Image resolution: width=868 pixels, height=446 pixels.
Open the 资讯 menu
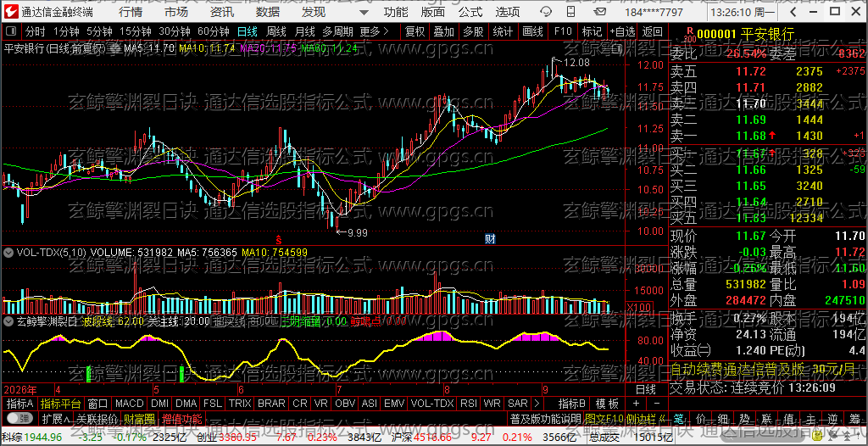222,12
